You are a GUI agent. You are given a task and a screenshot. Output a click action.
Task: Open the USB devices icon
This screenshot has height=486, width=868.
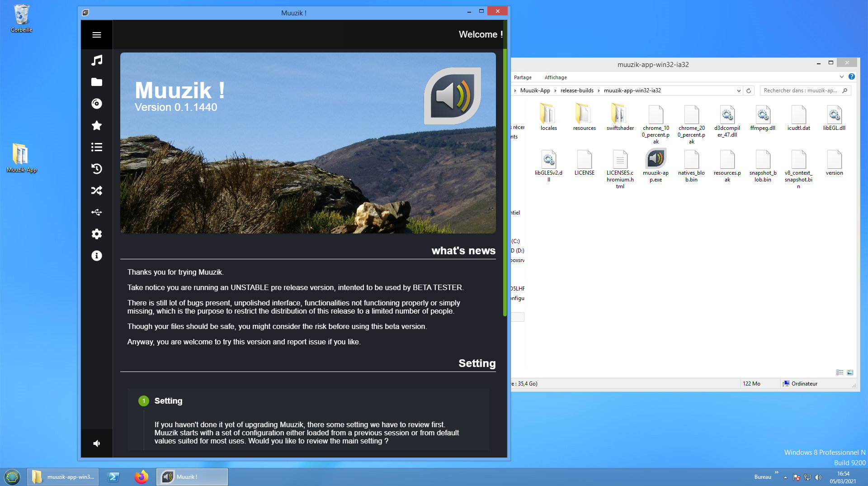coord(96,212)
